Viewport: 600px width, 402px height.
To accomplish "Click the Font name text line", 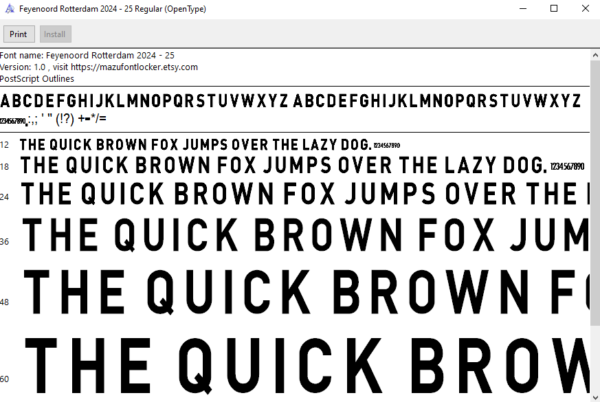I will [x=87, y=55].
